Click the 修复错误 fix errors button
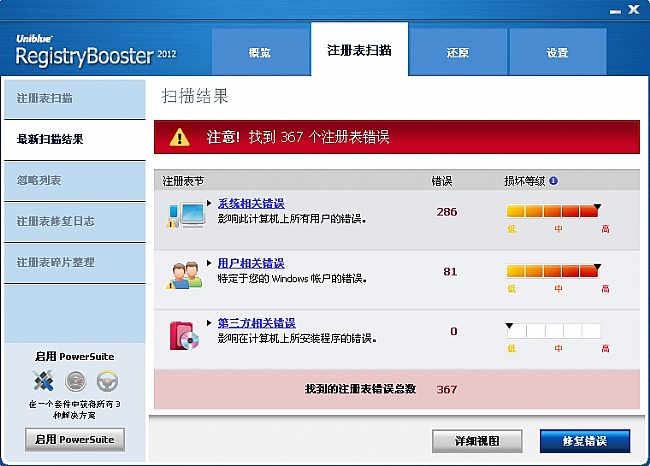The height and width of the screenshot is (466, 650). [585, 441]
